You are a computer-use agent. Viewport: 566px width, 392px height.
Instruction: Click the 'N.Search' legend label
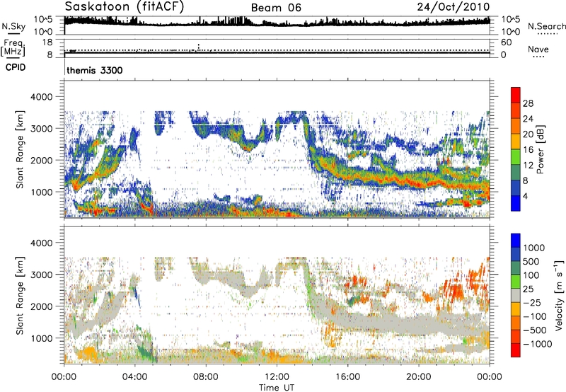tap(546, 26)
